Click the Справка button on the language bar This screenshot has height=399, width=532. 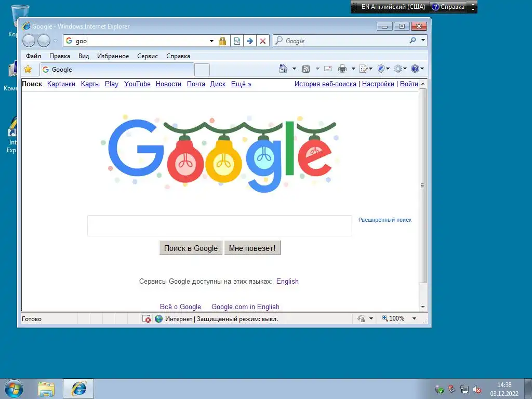[448, 7]
